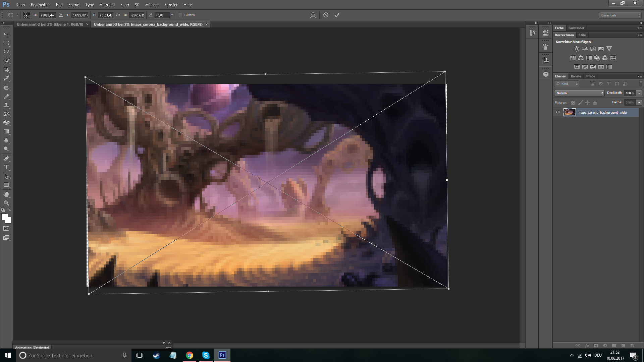Screen dimensions: 644x362
Task: Select the Eraser tool
Action: tap(6, 123)
